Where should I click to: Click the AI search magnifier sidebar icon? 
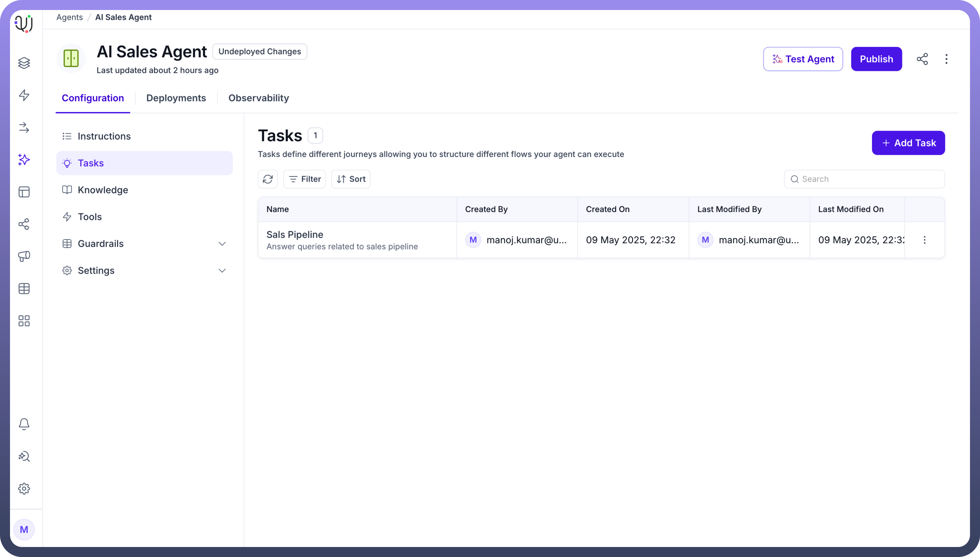point(24,456)
